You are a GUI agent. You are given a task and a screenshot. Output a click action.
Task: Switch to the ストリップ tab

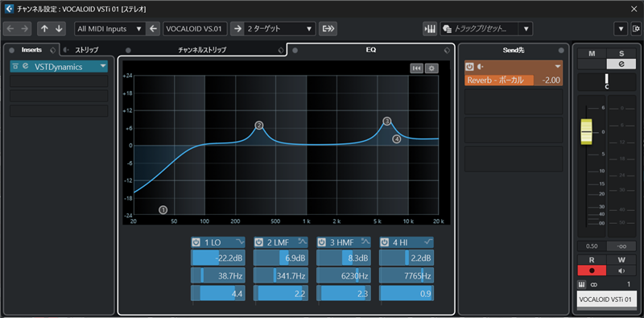[87, 50]
